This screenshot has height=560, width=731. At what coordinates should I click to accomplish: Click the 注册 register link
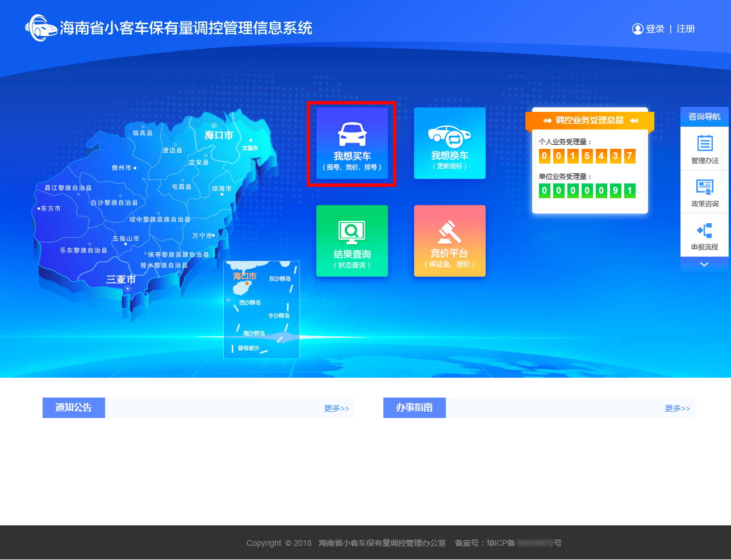(x=686, y=29)
